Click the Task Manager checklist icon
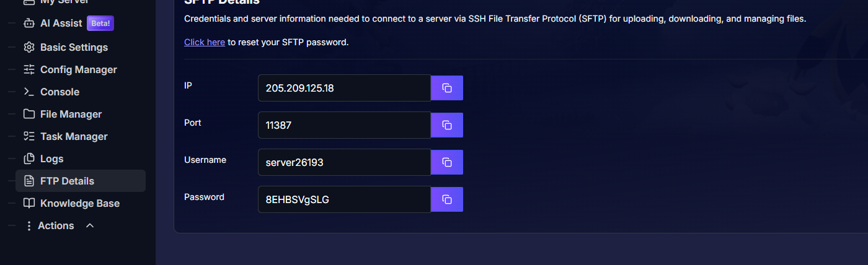This screenshot has height=265, width=868. pos(29,136)
